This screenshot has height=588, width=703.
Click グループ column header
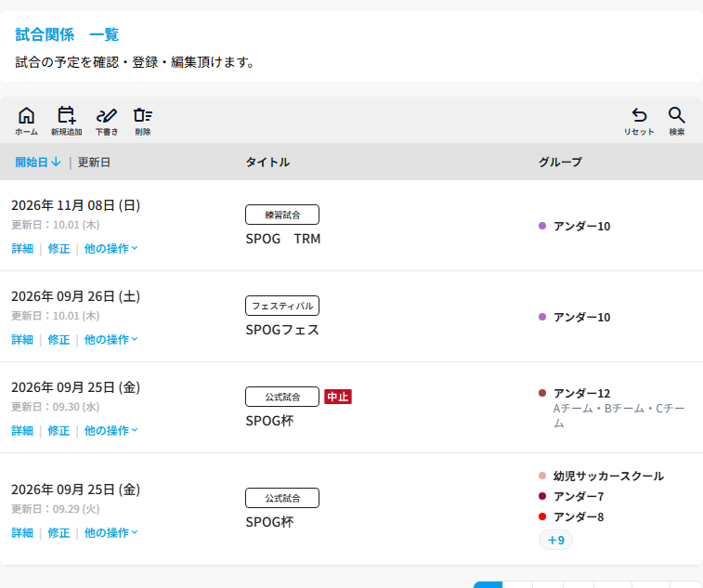[x=560, y=162]
